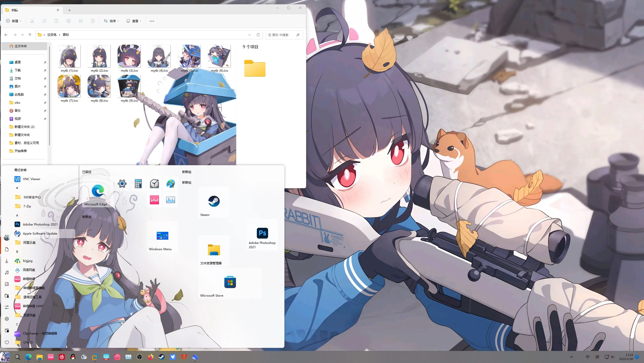Jump to letter B in app list
The image size is (644, 363).
(x=17, y=252)
